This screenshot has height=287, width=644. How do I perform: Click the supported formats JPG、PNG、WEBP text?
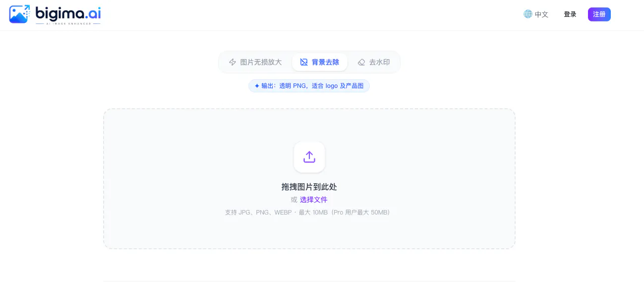pos(307,213)
